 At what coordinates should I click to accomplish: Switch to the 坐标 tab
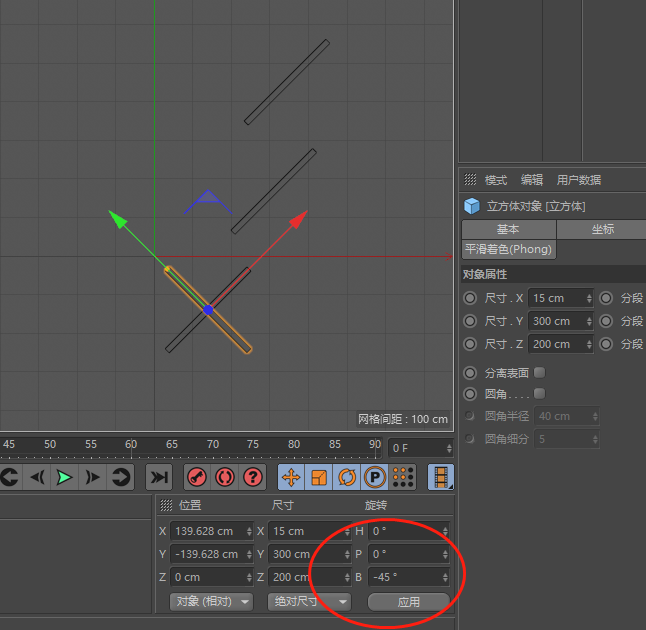602,229
